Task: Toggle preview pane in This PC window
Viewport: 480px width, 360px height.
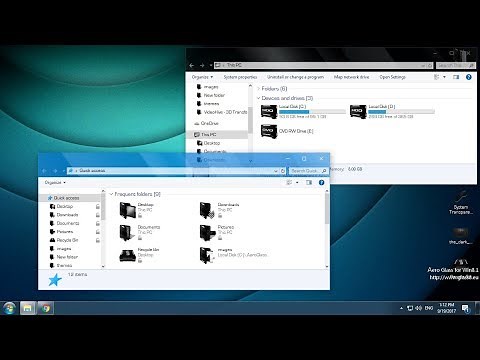Action: click(x=456, y=77)
